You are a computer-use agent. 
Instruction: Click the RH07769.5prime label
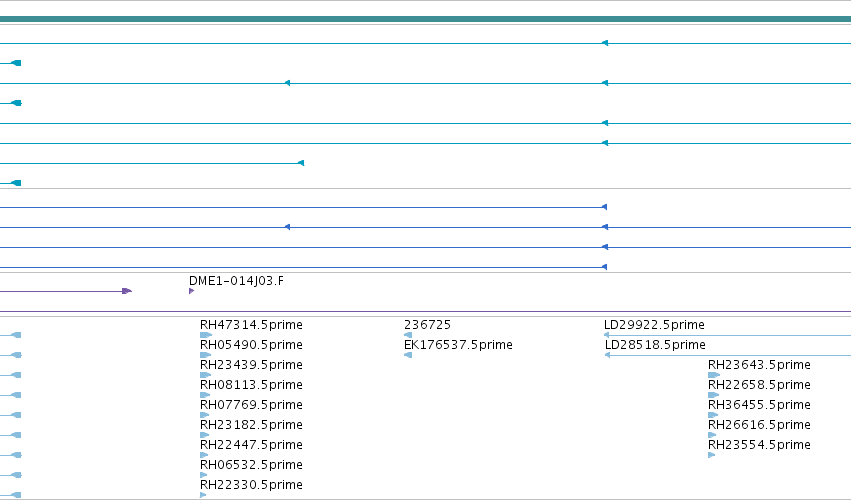pyautogui.click(x=251, y=405)
